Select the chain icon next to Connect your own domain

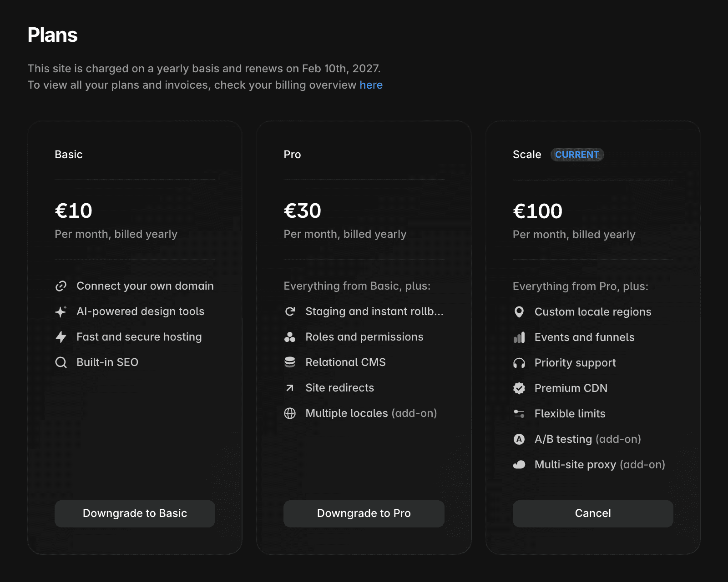[61, 286]
